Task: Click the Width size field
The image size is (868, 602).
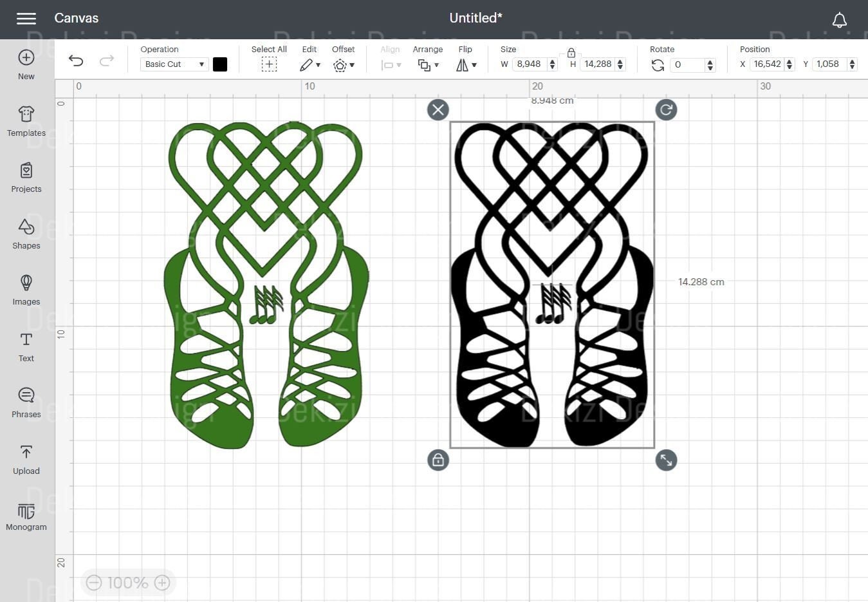Action: pos(530,64)
